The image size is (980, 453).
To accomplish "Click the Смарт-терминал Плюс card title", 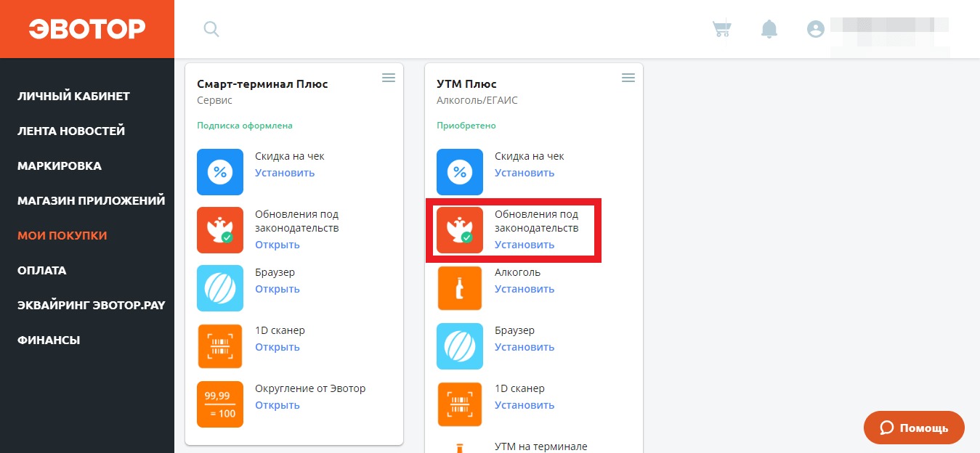I will click(x=262, y=84).
